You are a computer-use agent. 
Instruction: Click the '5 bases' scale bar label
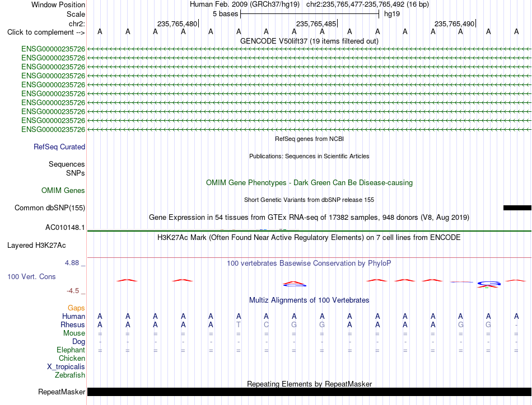click(x=225, y=14)
